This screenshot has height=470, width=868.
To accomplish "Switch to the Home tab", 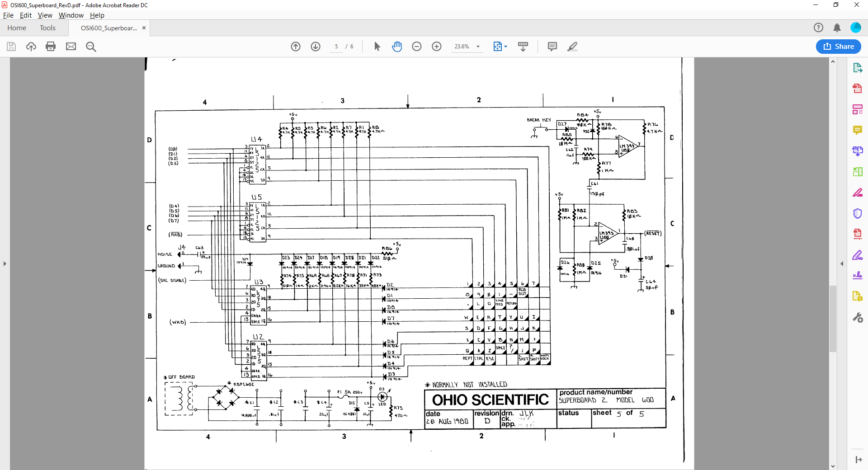I will [17, 28].
